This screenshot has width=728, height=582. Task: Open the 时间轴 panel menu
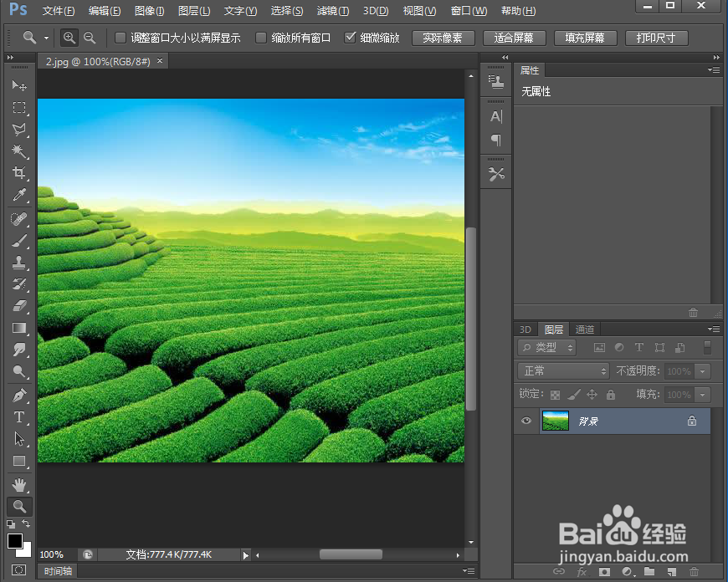469,570
